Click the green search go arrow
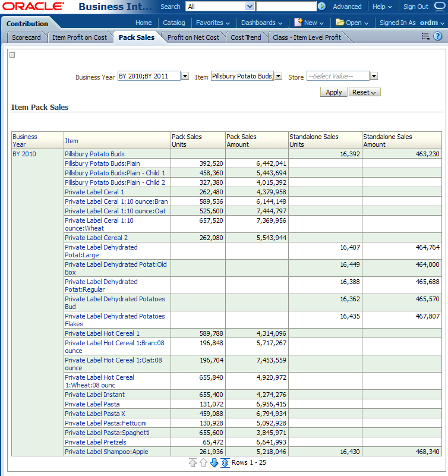The height and width of the screenshot is (476, 448). (321, 7)
